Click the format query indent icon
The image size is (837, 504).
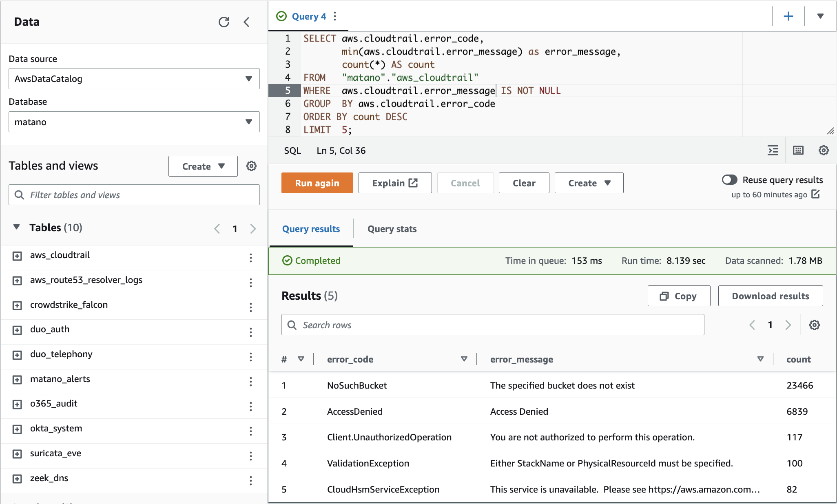[773, 150]
